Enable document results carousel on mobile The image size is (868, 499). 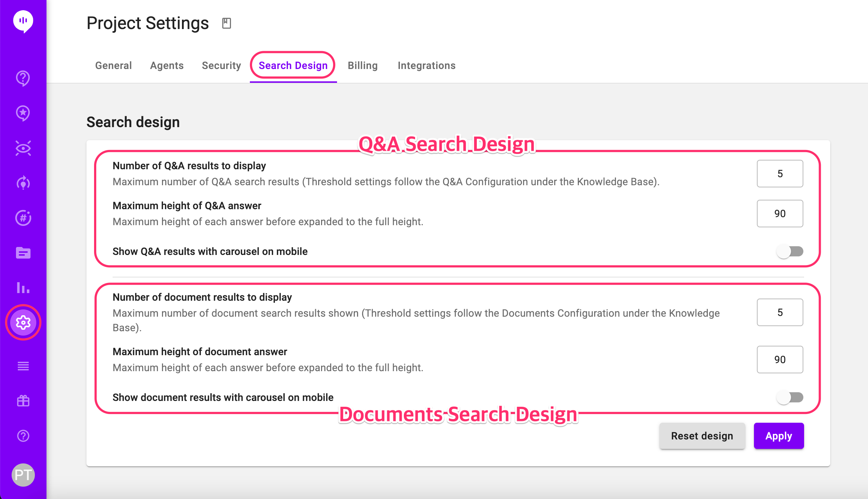(x=790, y=397)
